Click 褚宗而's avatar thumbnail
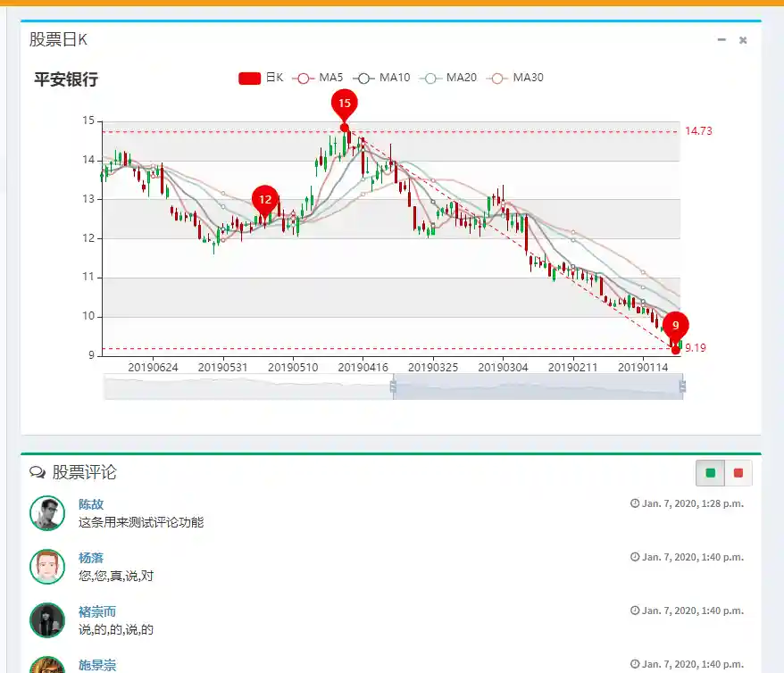The width and height of the screenshot is (784, 673). (x=47, y=619)
